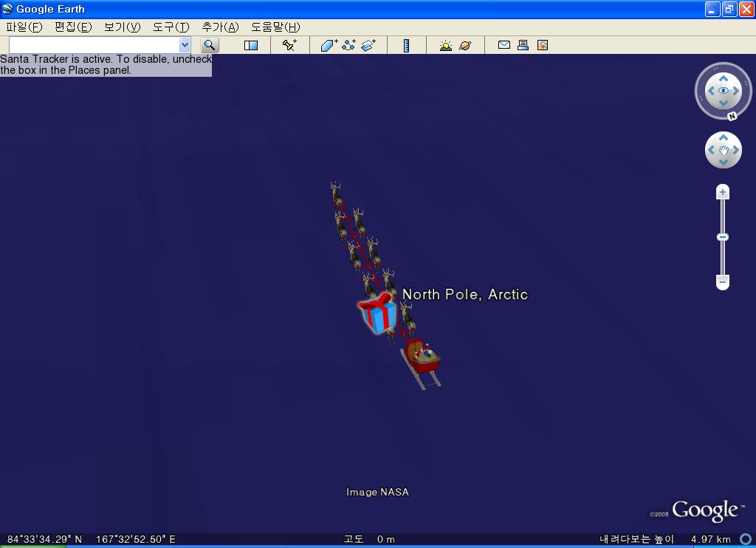756x548 pixels.
Task: Tilt view down with look joystick arrow
Action: (x=724, y=103)
